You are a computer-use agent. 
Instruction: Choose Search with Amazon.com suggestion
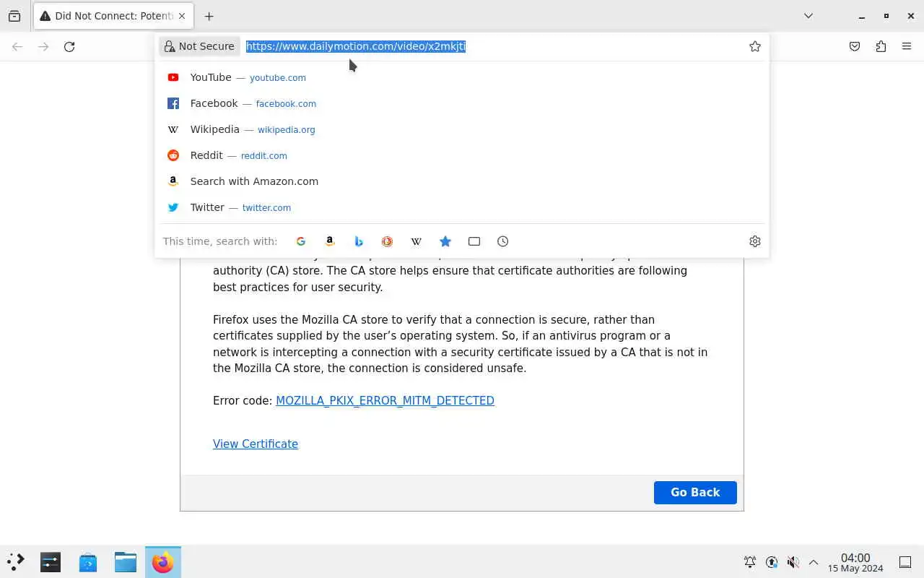click(462, 181)
